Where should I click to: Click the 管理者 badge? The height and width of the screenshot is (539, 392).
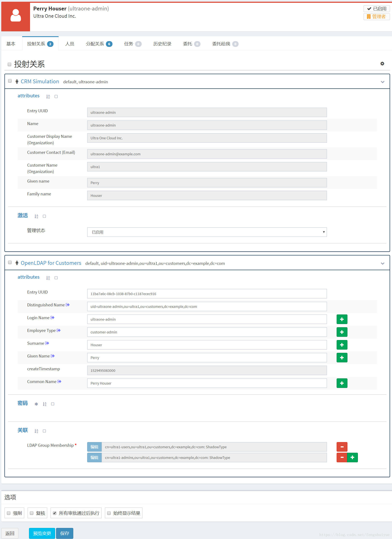376,17
